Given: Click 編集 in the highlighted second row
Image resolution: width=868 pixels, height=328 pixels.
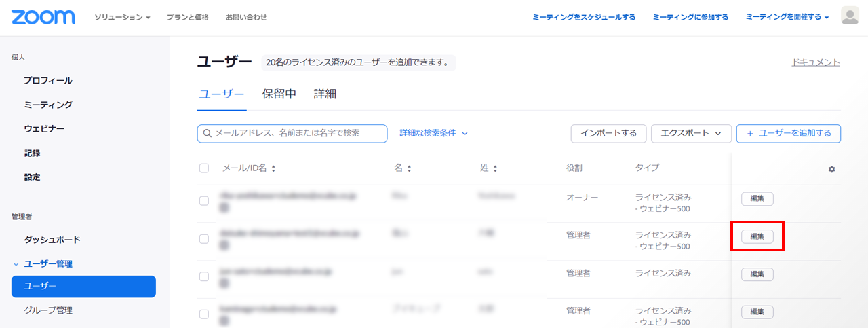Looking at the screenshot, I should pyautogui.click(x=757, y=236).
